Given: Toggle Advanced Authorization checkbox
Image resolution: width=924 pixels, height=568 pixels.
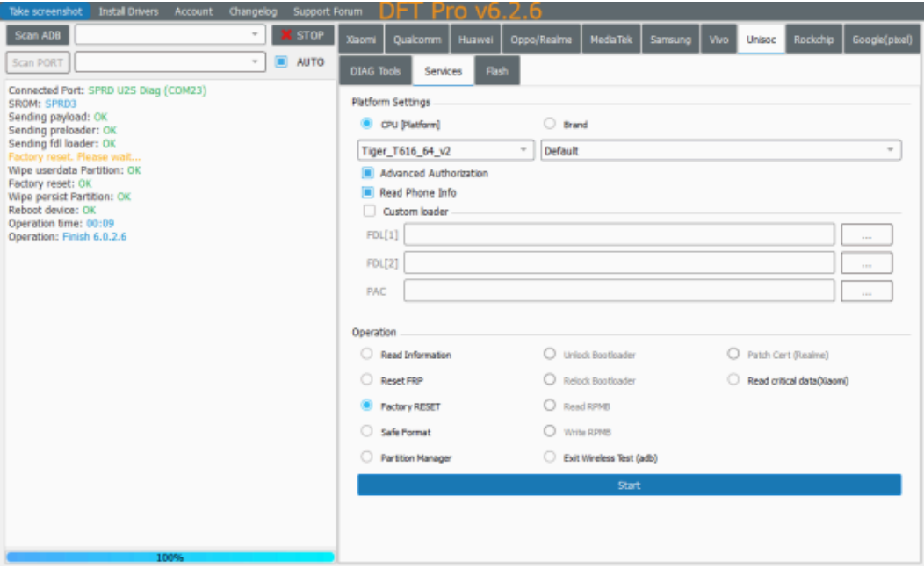Looking at the screenshot, I should [368, 173].
